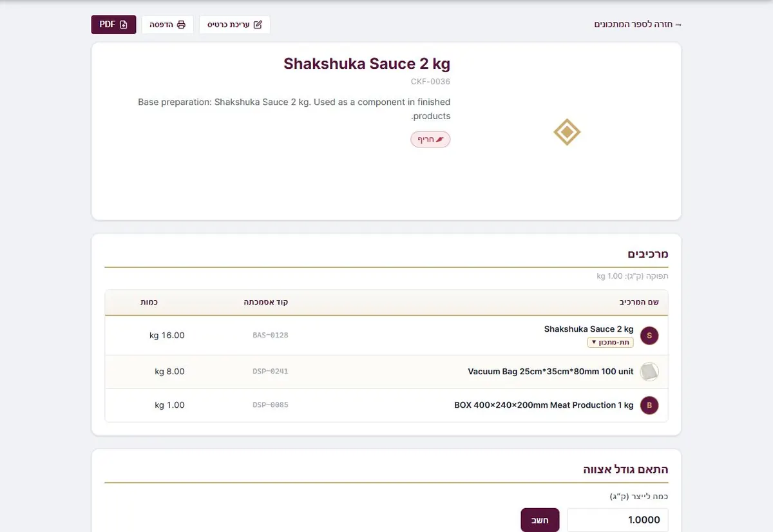Screen dimensions: 773x532
Task: Click the קוד אסמכתה column header
Action: [x=266, y=302]
